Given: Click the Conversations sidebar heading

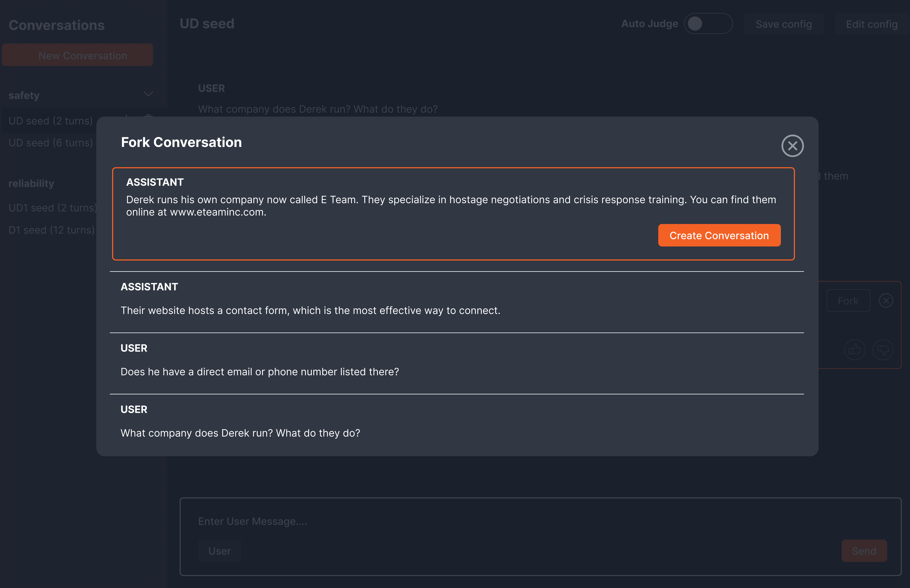Looking at the screenshot, I should click(x=57, y=25).
